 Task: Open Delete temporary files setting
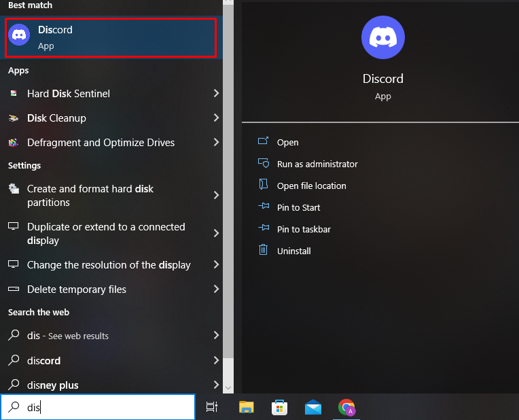point(111,290)
